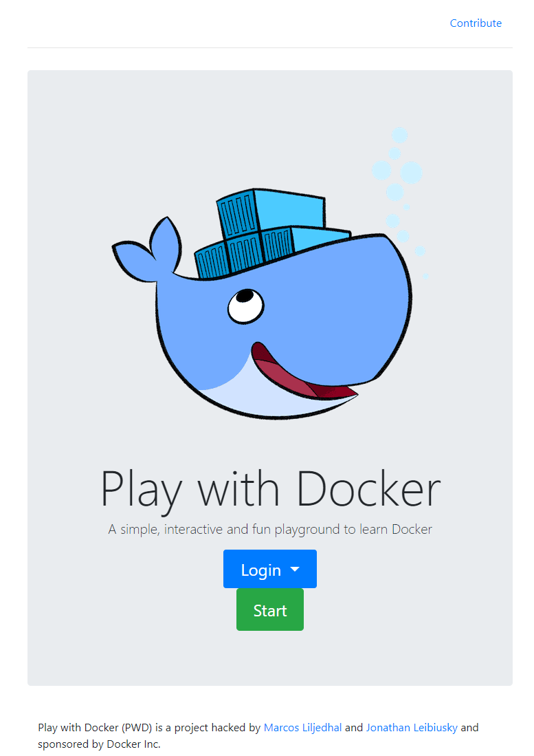Click the largest bubble above the whale
Screen dimensions: 534x756
point(411,172)
